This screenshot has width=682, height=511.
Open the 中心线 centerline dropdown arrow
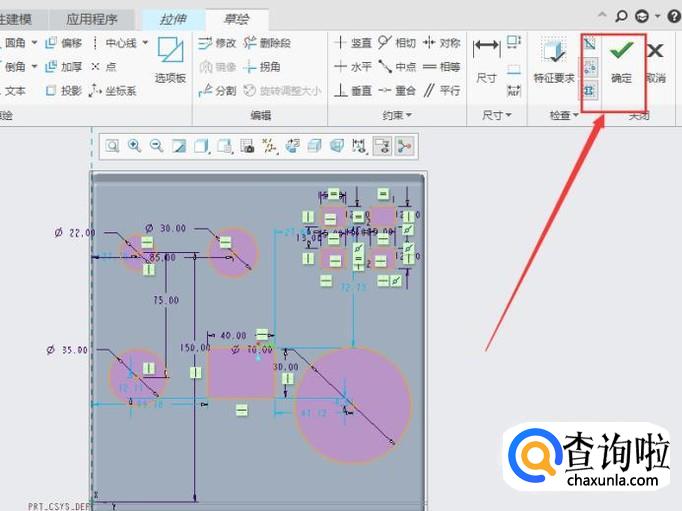pos(145,43)
